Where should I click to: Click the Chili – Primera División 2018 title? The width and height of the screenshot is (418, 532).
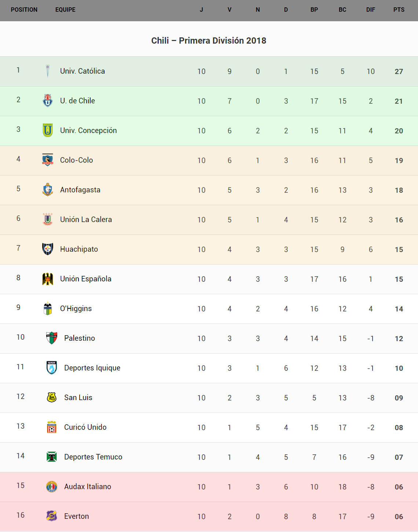(x=209, y=41)
